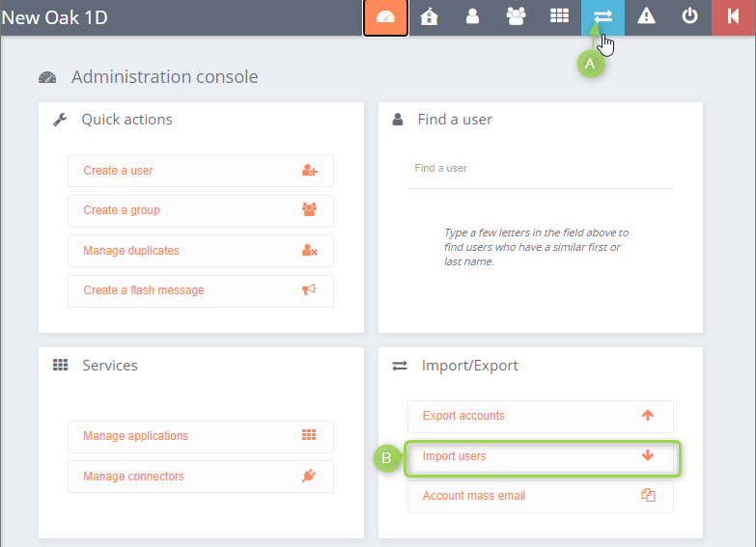The height and width of the screenshot is (547, 756).
Task: Click the structures building icon in top bar
Action: click(429, 17)
